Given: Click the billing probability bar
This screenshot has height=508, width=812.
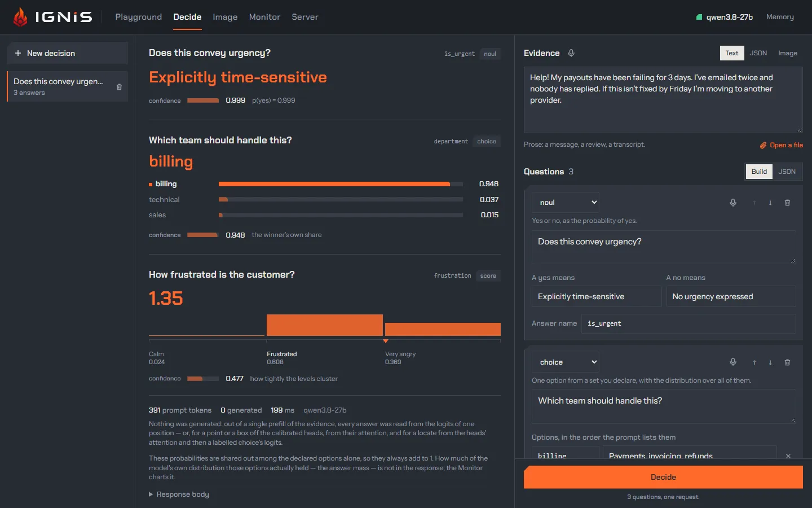Looking at the screenshot, I should (341, 184).
